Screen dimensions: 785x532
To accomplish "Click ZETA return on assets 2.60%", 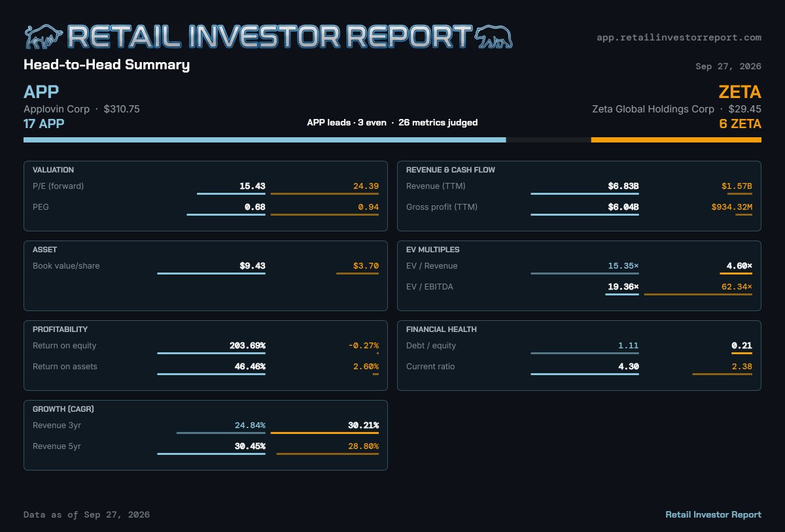I will click(x=366, y=367).
